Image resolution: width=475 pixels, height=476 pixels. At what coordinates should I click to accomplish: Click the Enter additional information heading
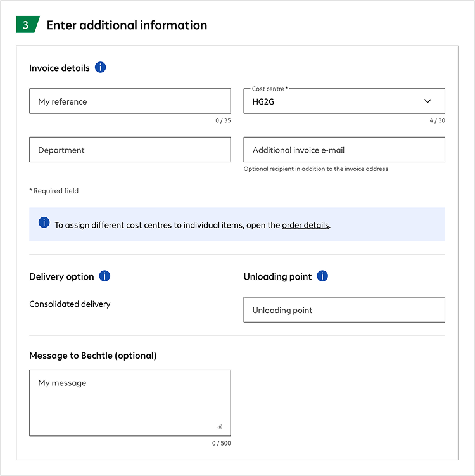(127, 25)
